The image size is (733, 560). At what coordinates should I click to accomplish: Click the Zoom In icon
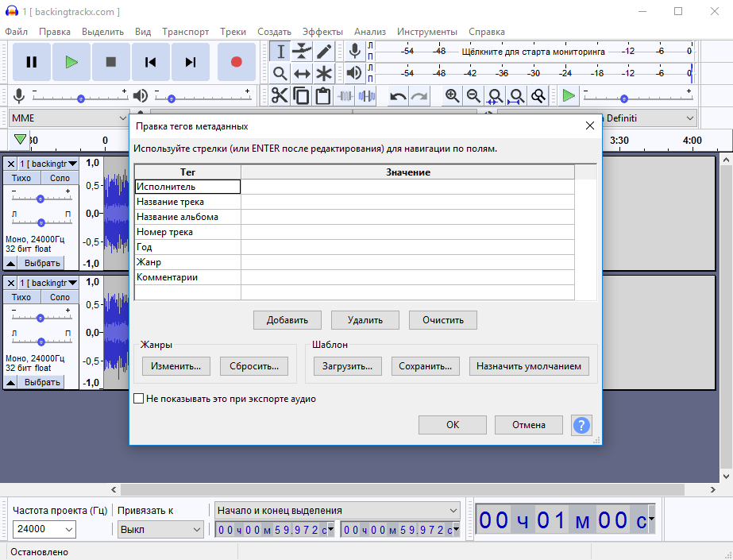pyautogui.click(x=452, y=96)
